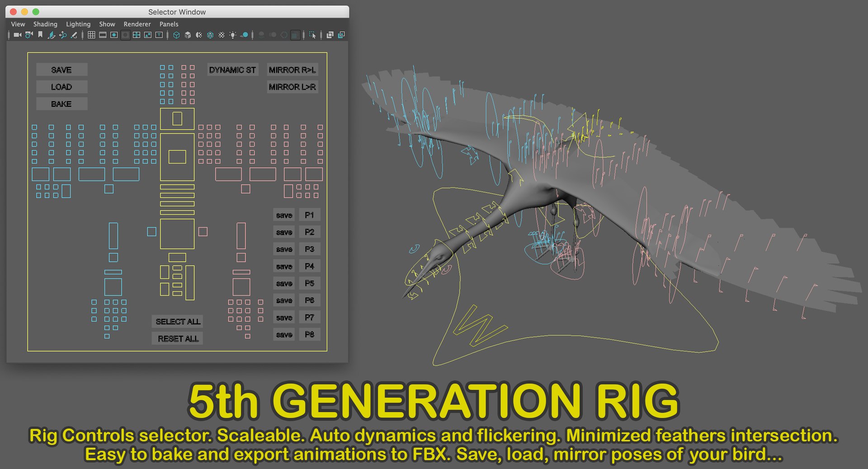Click the save button beside P4
868x469 pixels.
[x=284, y=266]
